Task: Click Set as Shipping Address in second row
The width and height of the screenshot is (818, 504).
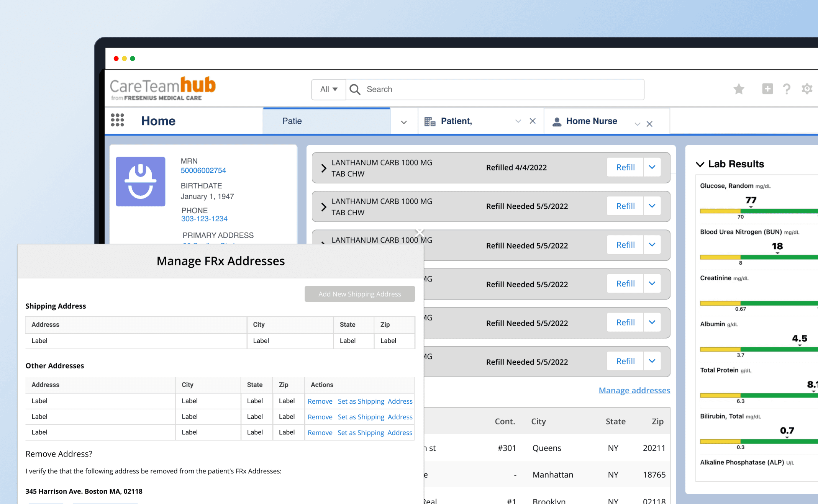Action: click(x=375, y=417)
